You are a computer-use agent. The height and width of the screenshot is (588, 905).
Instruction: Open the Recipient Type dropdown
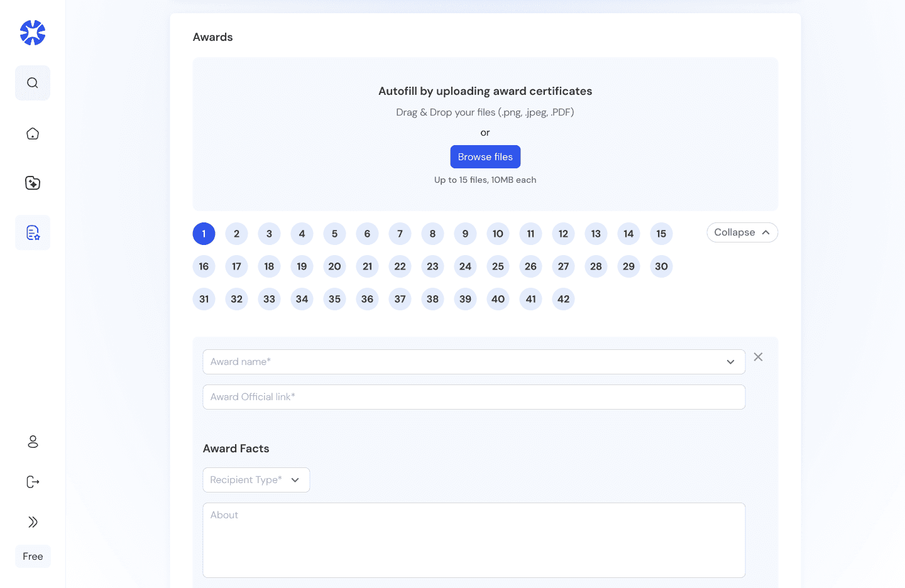pyautogui.click(x=256, y=480)
